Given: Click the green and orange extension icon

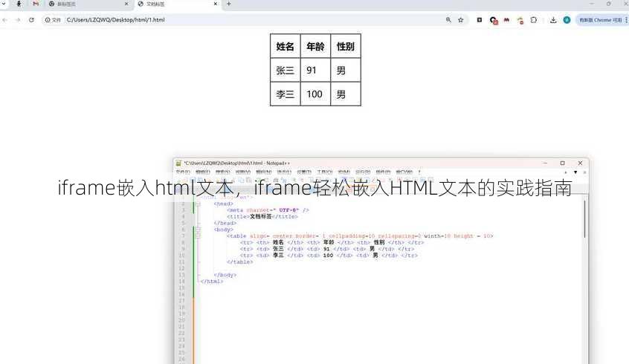Looking at the screenshot, I should tap(520, 20).
